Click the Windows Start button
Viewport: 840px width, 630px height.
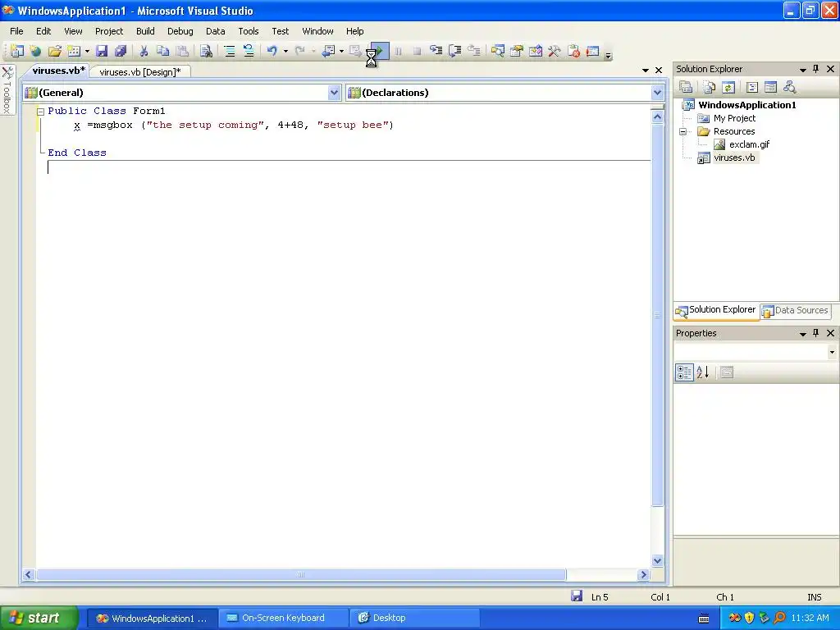(x=39, y=619)
